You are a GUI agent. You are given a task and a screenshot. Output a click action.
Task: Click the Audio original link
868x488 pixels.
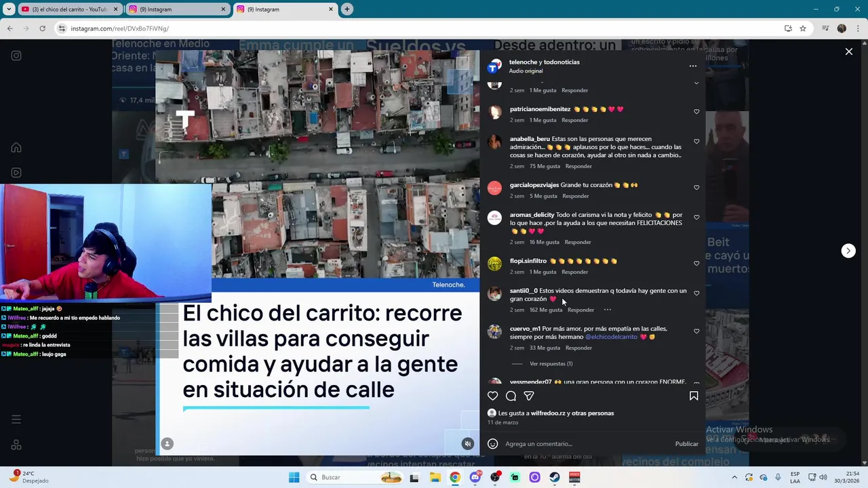[526, 70]
